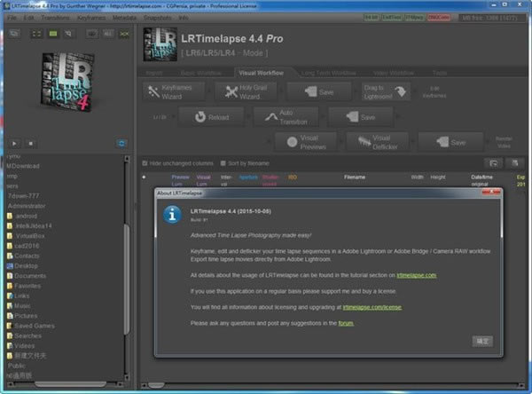Viewport: 532px width, 394px height.
Task: Select the Desktop folder in tree
Action: [22, 266]
